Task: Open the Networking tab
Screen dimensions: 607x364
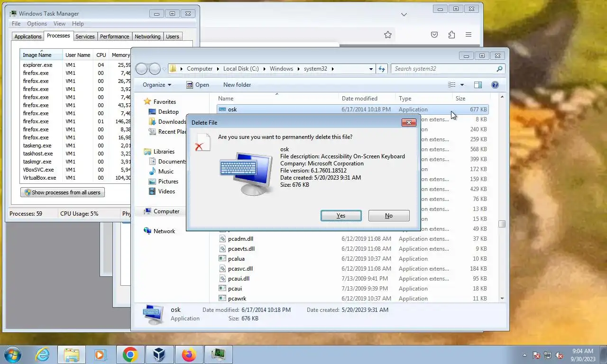Action: click(147, 36)
